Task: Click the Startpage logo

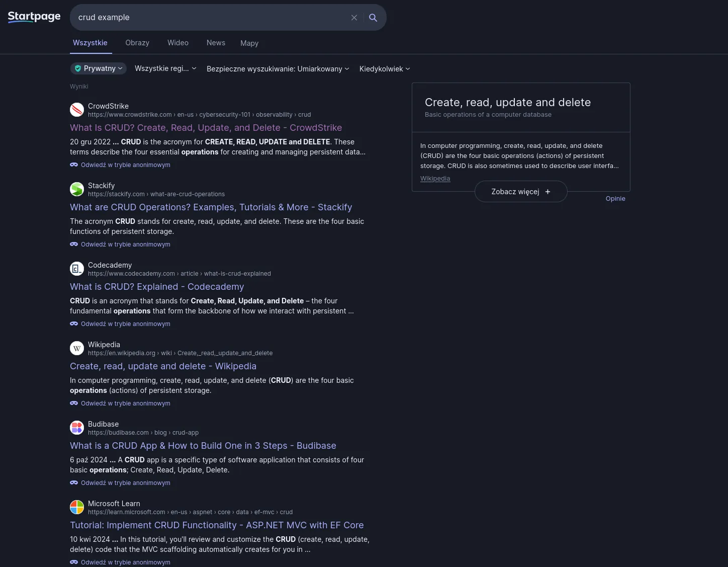Action: click(34, 17)
